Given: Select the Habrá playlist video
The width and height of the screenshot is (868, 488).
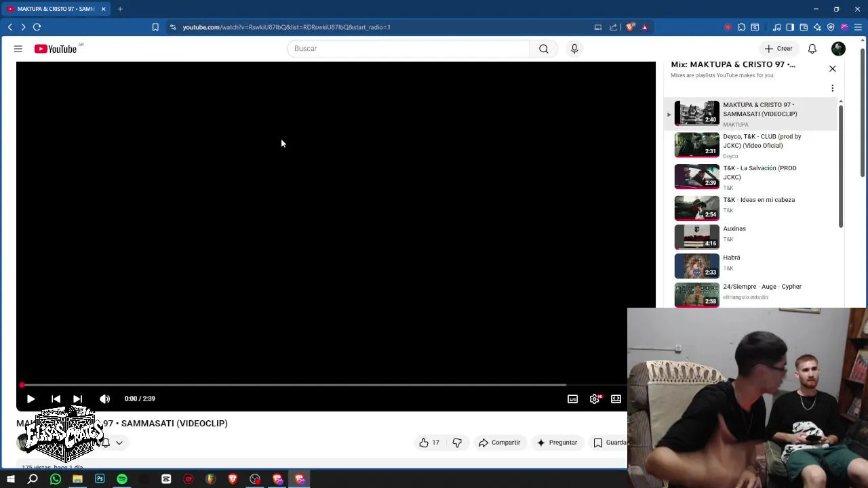Looking at the screenshot, I should pos(751,266).
